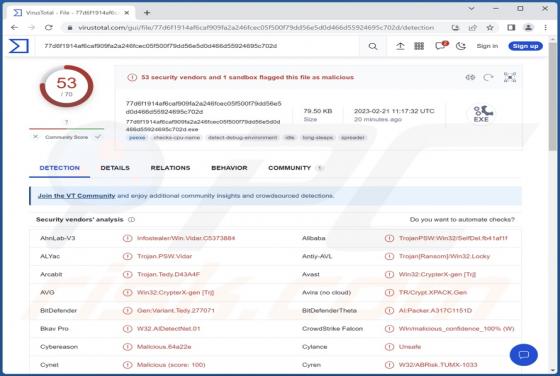Toggle the dark mode moon icon
The height and width of the screenshot is (376, 560).
pyautogui.click(x=461, y=46)
